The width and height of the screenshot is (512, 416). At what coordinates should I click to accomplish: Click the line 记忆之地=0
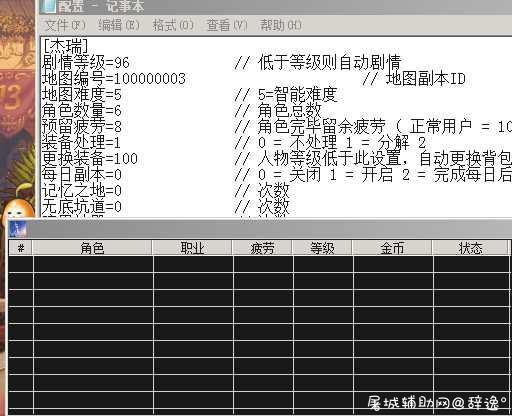[82, 190]
